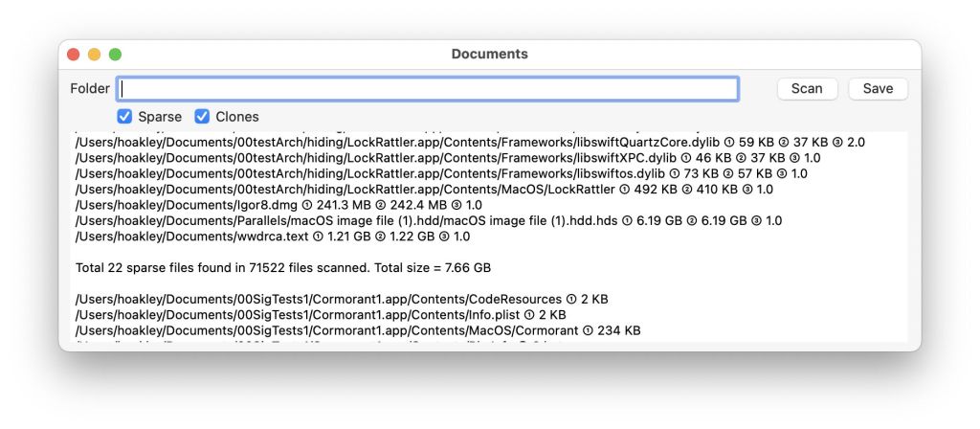Click the Documents window title
980x429 pixels.
[489, 55]
